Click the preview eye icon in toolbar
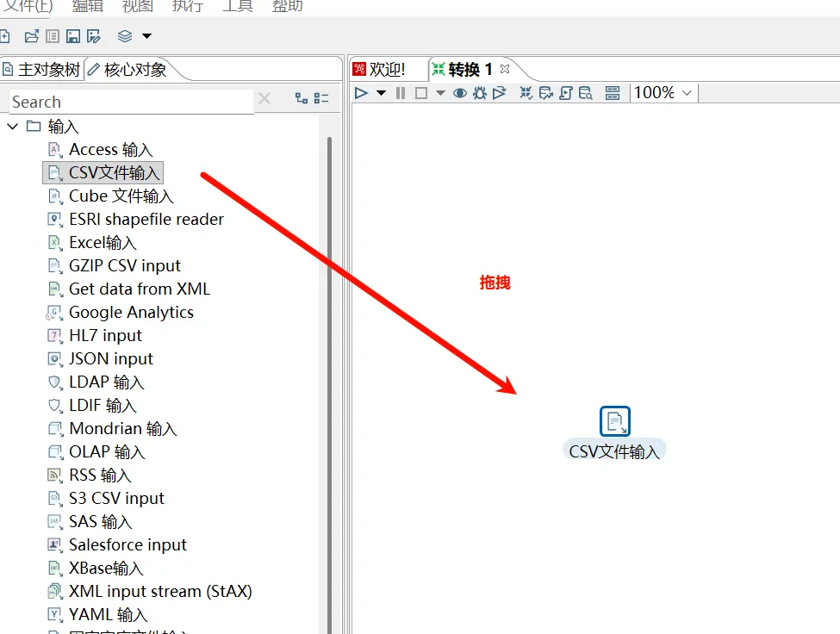Screen dimensions: 840x634 click(460, 93)
